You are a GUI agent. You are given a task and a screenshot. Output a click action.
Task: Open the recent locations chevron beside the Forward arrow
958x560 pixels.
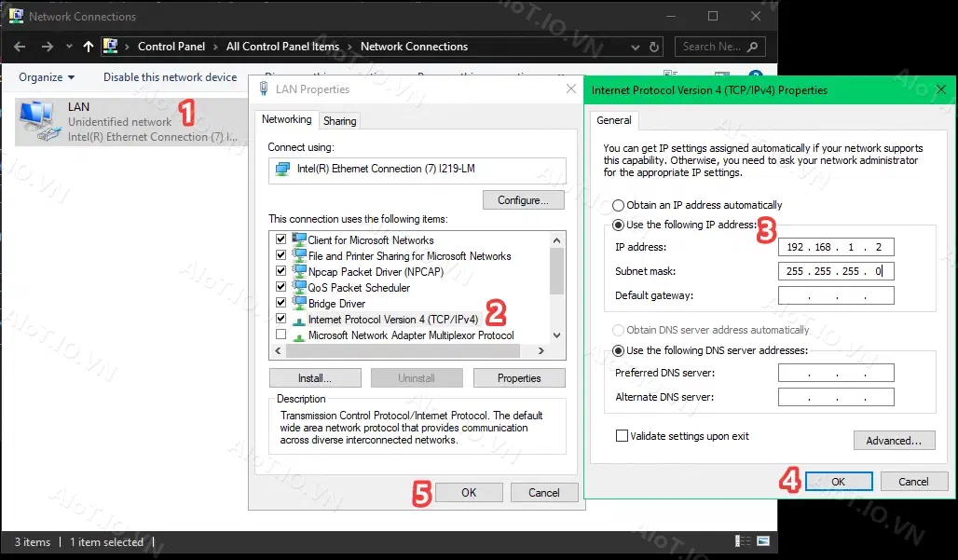pyautogui.click(x=69, y=47)
